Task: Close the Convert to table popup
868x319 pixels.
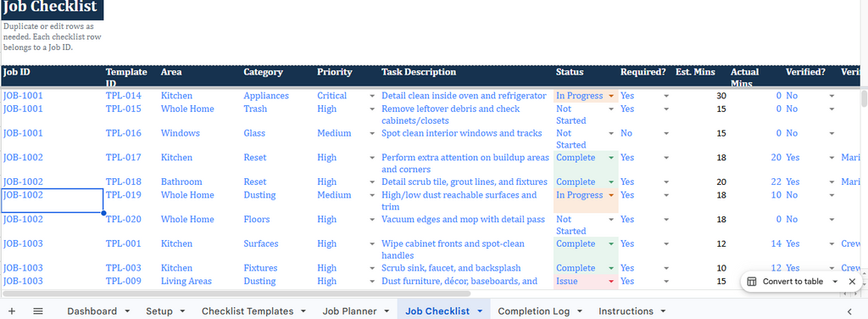Action: pyautogui.click(x=852, y=282)
